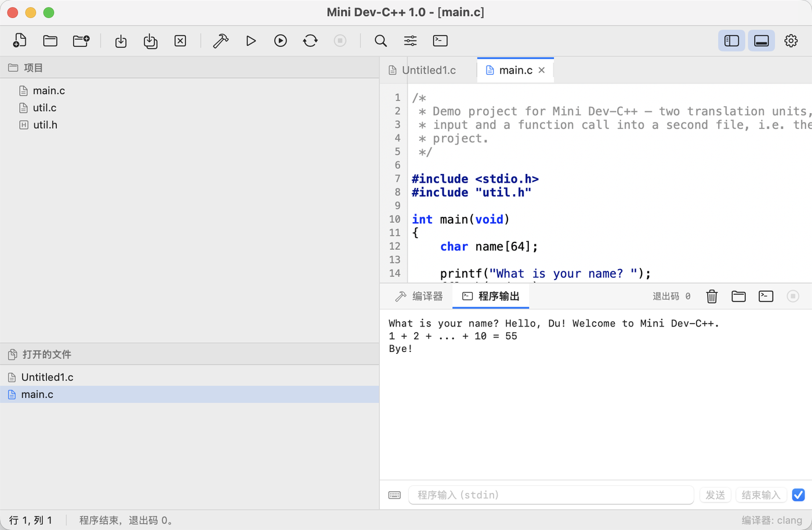Click the keyboard icon beside stdin field

pyautogui.click(x=394, y=495)
